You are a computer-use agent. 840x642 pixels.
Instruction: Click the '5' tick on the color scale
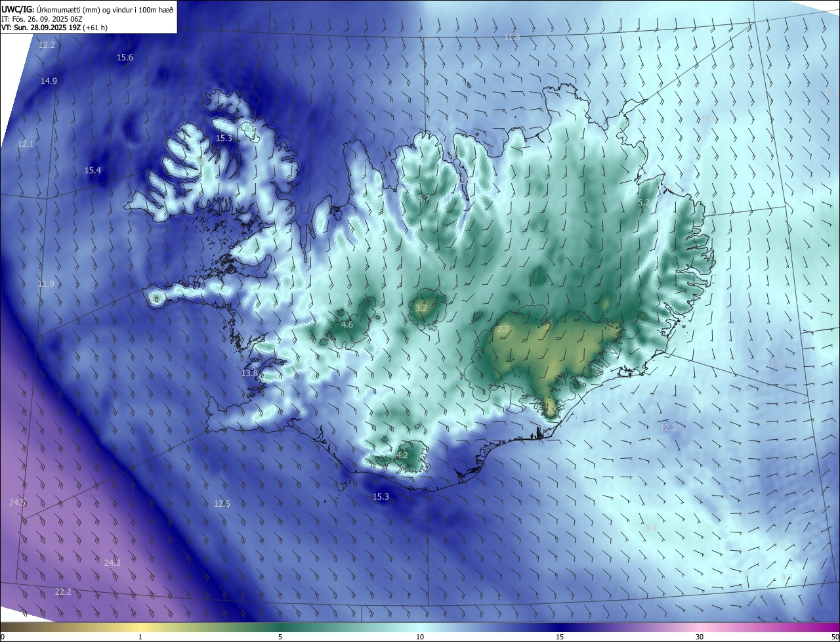click(x=280, y=637)
